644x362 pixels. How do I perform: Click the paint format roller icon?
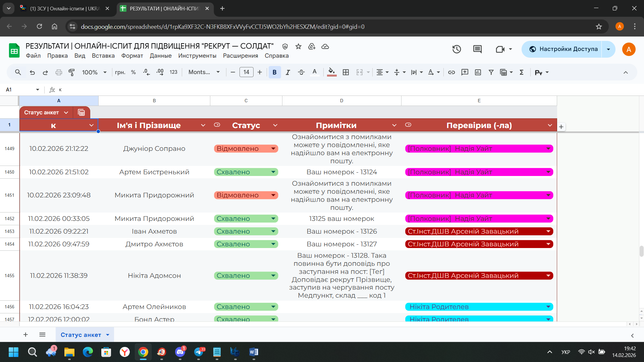tap(71, 72)
